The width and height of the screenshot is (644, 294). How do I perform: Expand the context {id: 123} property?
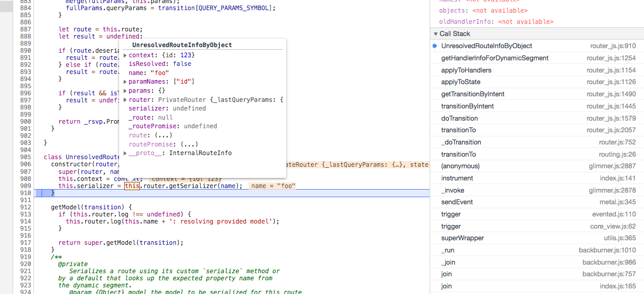click(x=125, y=55)
